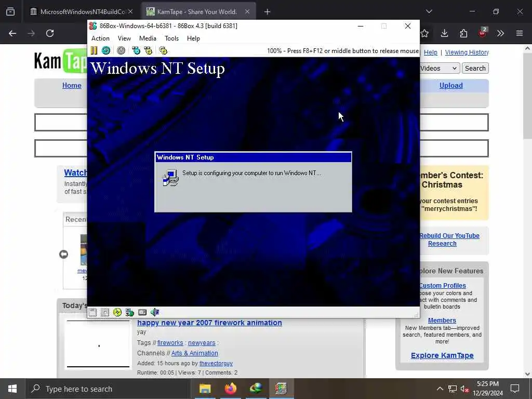The image size is (532, 399).
Task: Click the hard disk status icon
Action: pyautogui.click(x=142, y=312)
